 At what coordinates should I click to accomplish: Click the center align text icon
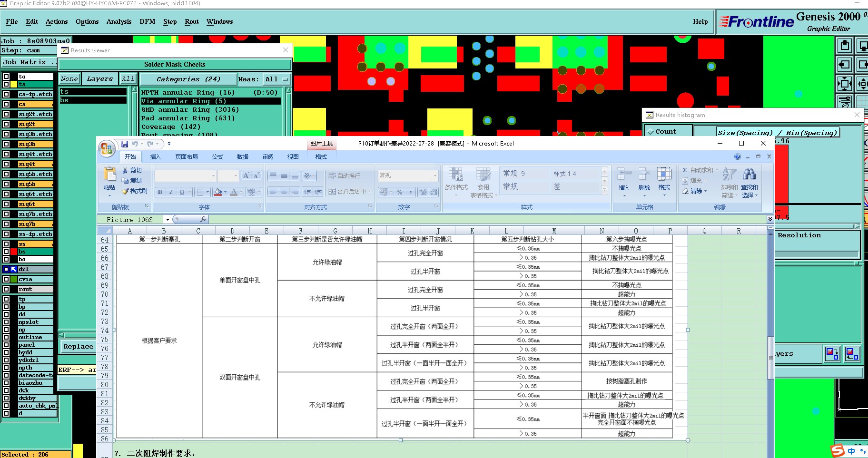pos(284,192)
